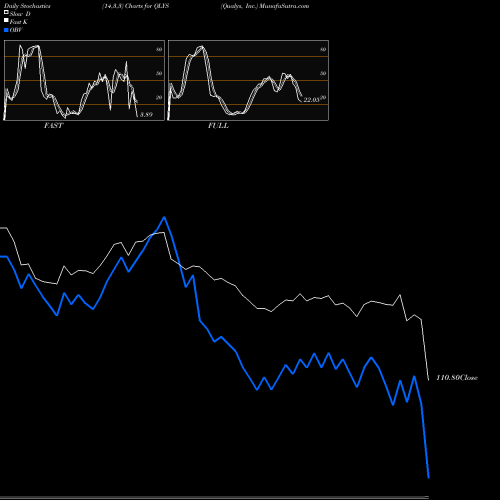Click the blue OBV legend swatch
The image size is (500, 500).
(x=6, y=30)
